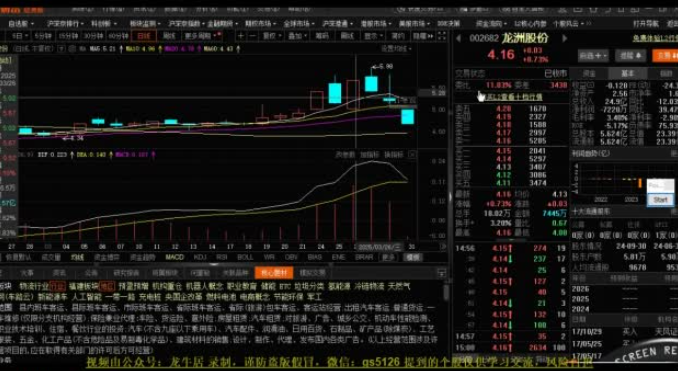The width and height of the screenshot is (678, 371).
Task: Switch indicator to KDJ
Action: 200,257
